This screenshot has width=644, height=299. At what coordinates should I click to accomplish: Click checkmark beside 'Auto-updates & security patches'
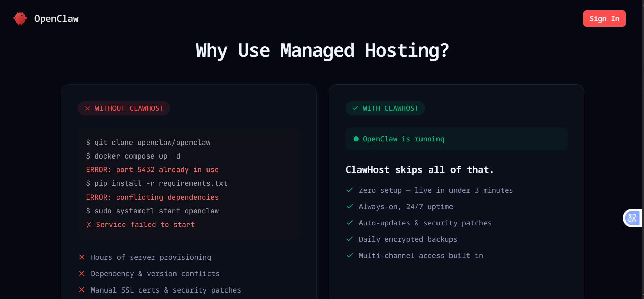point(350,223)
